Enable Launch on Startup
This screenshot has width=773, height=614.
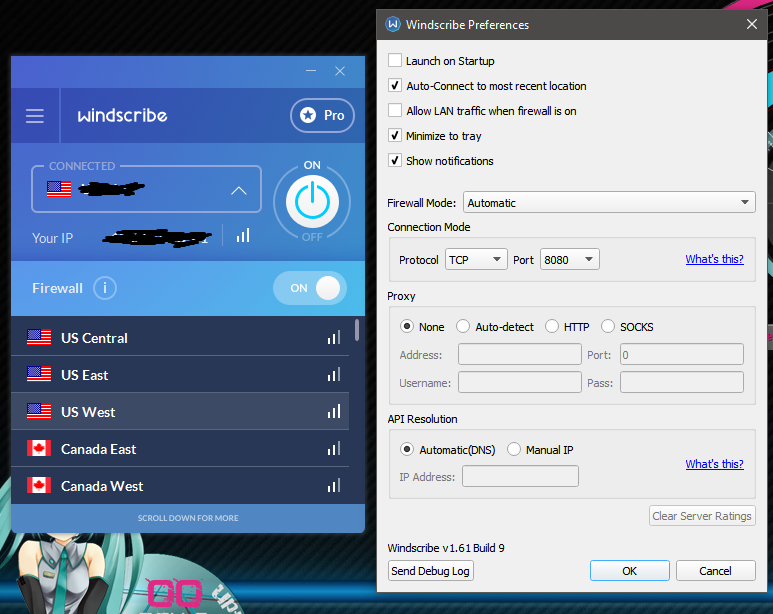point(395,60)
